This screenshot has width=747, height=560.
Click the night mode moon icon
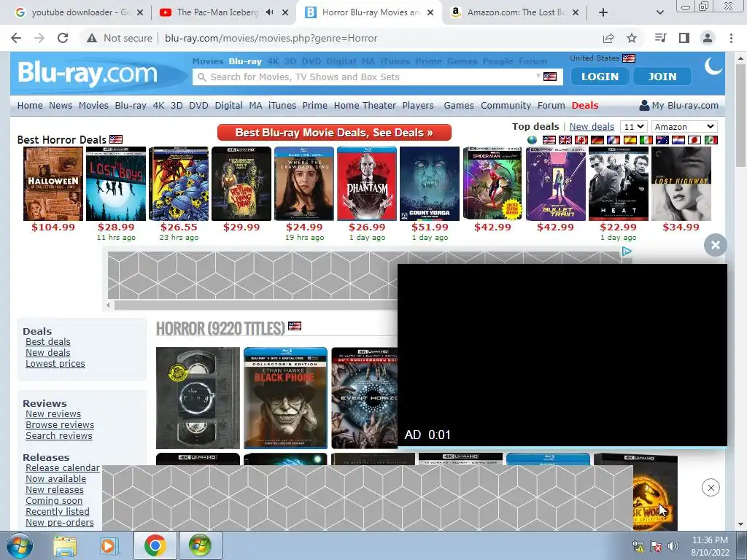713,66
